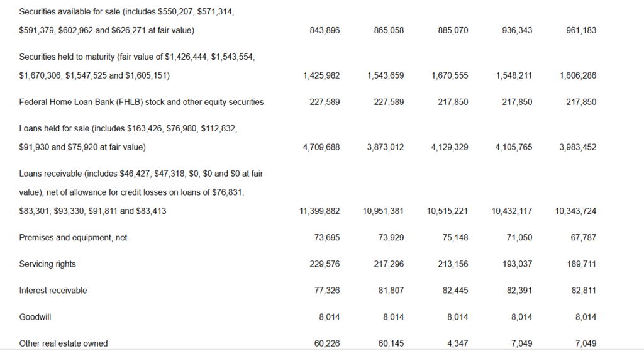Click the 1,670,555 value cell
Image resolution: width=644 pixels, height=351 pixels.
coord(450,75)
